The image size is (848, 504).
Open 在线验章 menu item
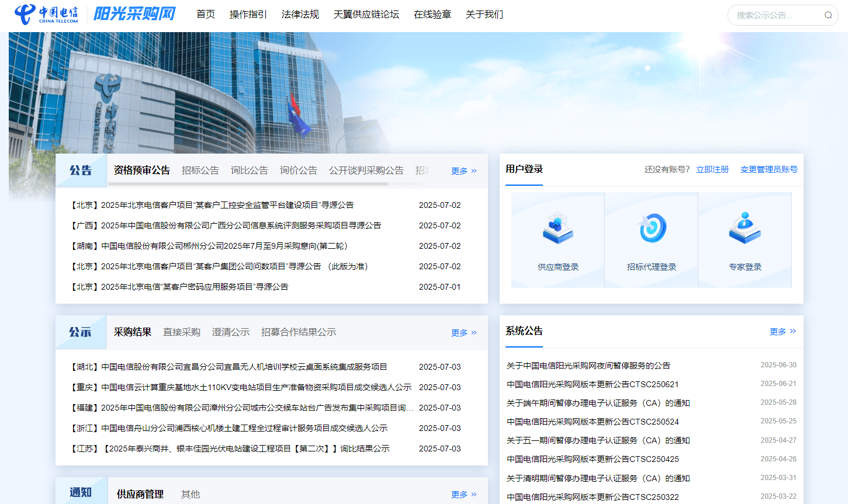coord(432,14)
